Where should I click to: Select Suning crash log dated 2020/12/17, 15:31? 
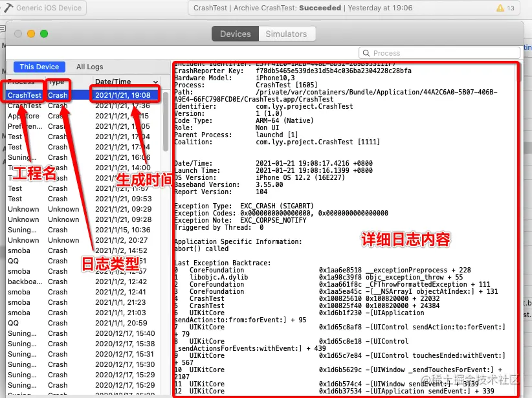[x=83, y=354]
